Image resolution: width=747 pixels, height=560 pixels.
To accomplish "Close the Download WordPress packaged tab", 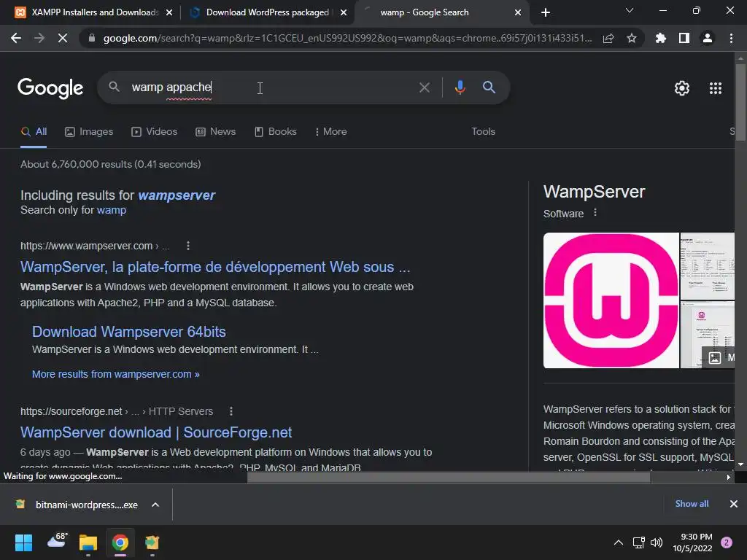I will (x=344, y=12).
